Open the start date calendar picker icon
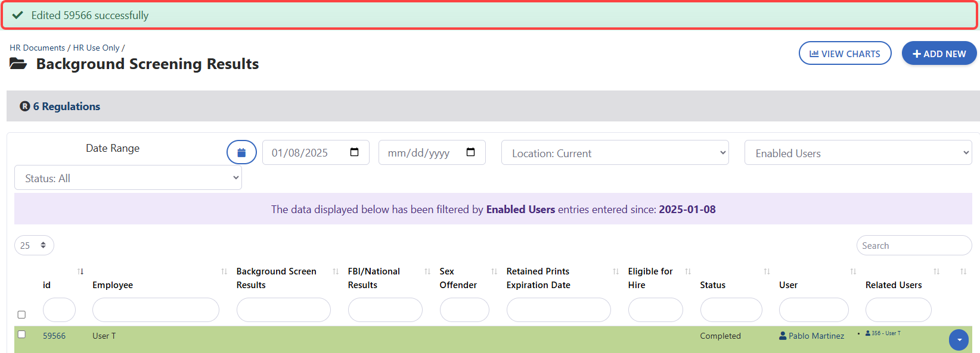Image resolution: width=980 pixels, height=353 pixels. pyautogui.click(x=354, y=152)
